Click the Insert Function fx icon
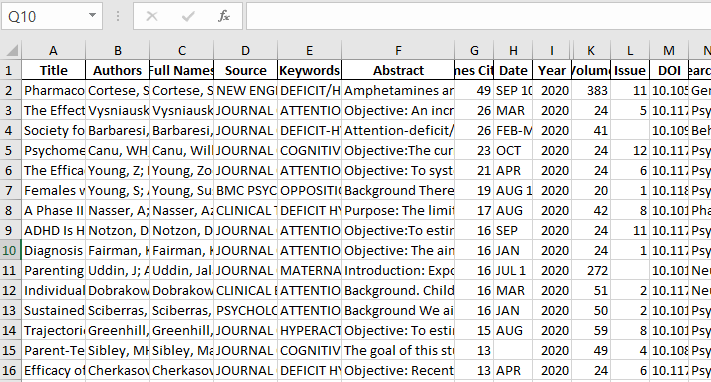Image resolution: width=711 pixels, height=382 pixels. [x=224, y=16]
